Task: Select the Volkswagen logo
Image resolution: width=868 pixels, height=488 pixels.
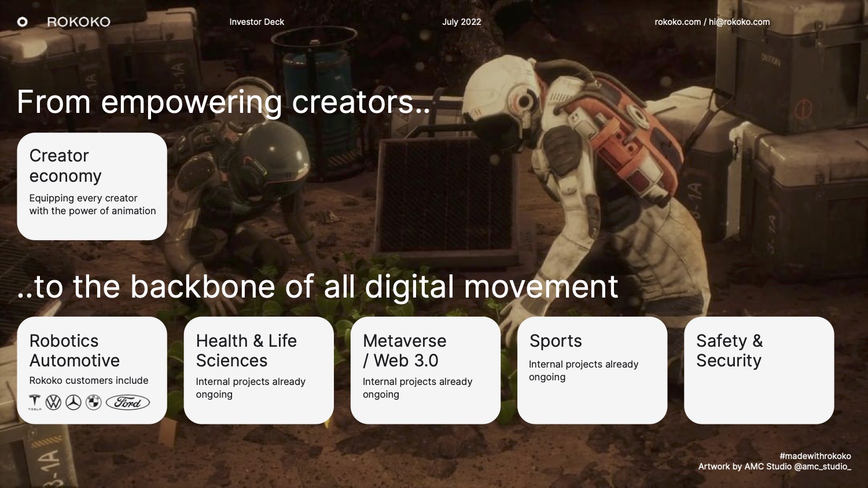Action: click(53, 402)
